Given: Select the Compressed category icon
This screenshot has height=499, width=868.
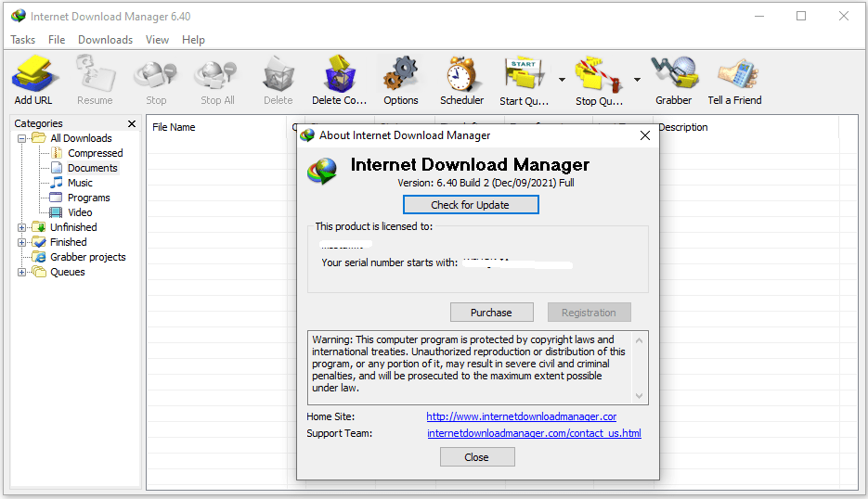Looking at the screenshot, I should point(57,153).
